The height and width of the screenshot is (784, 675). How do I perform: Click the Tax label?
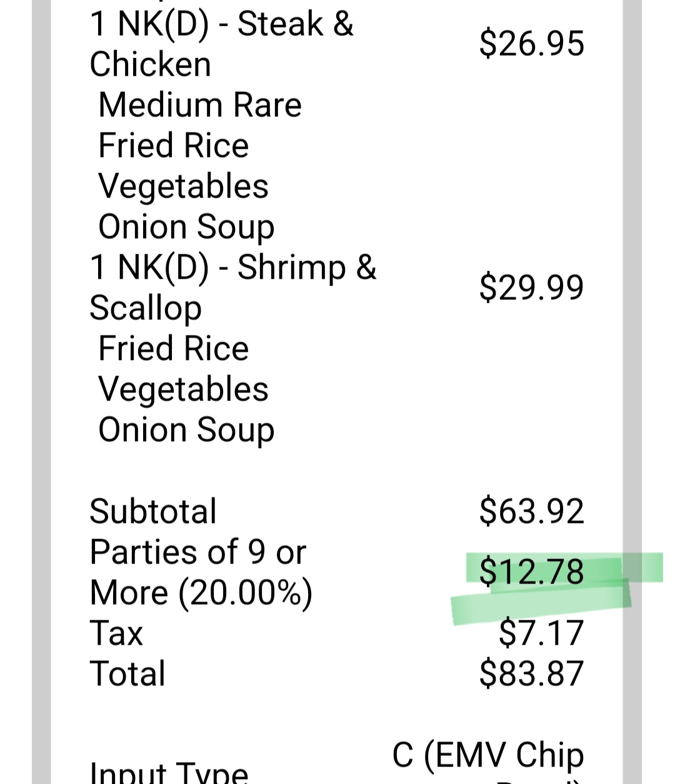(116, 633)
